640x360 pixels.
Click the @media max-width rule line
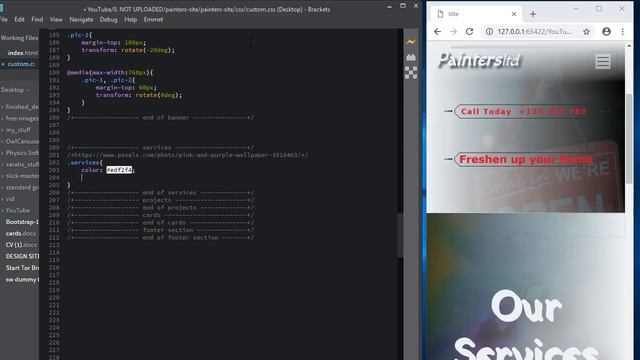tap(110, 73)
